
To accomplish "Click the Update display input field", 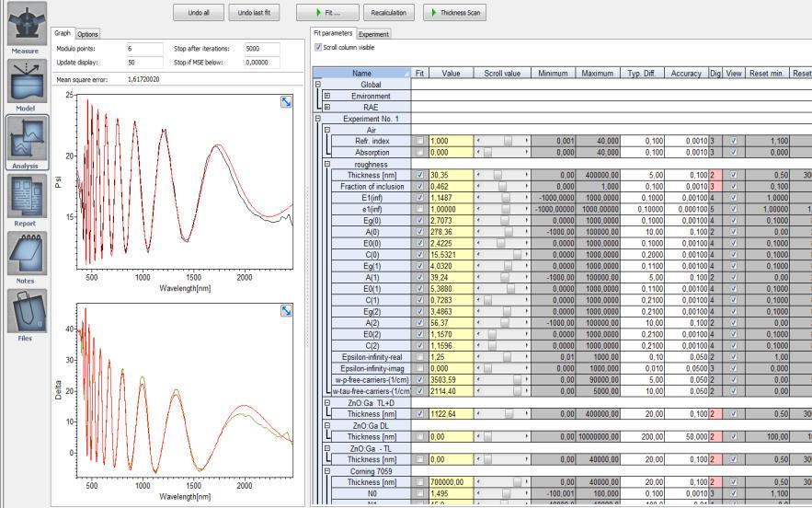I will pyautogui.click(x=144, y=63).
